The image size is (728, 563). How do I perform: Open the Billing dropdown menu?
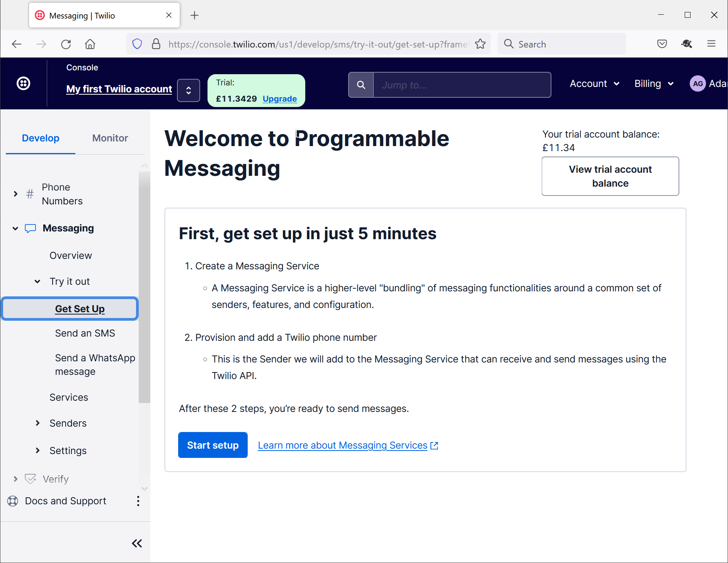pyautogui.click(x=654, y=84)
